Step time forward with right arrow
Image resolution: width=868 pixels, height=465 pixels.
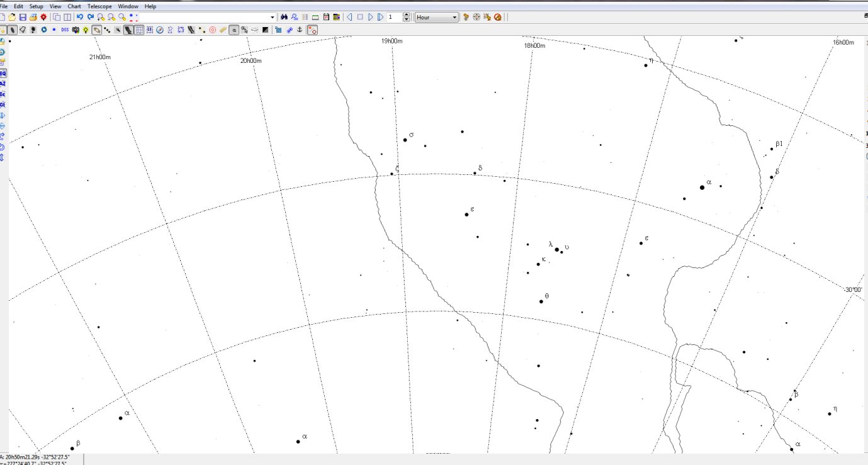click(370, 17)
